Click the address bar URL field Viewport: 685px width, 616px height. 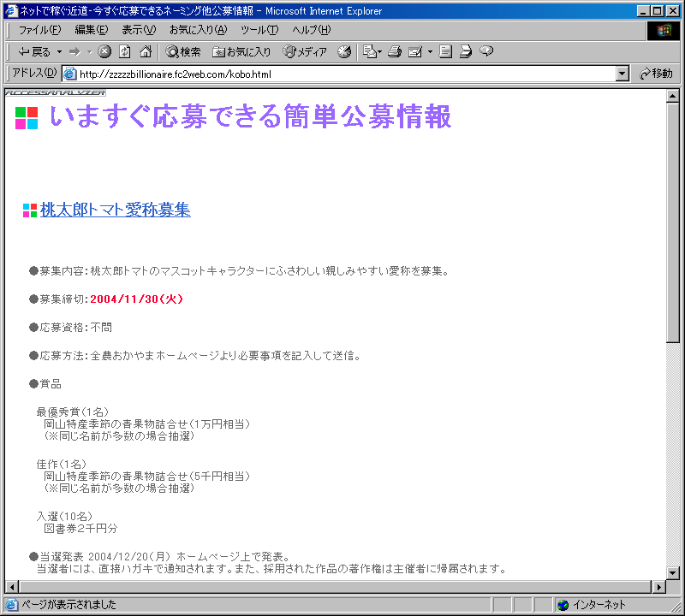pyautogui.click(x=345, y=74)
